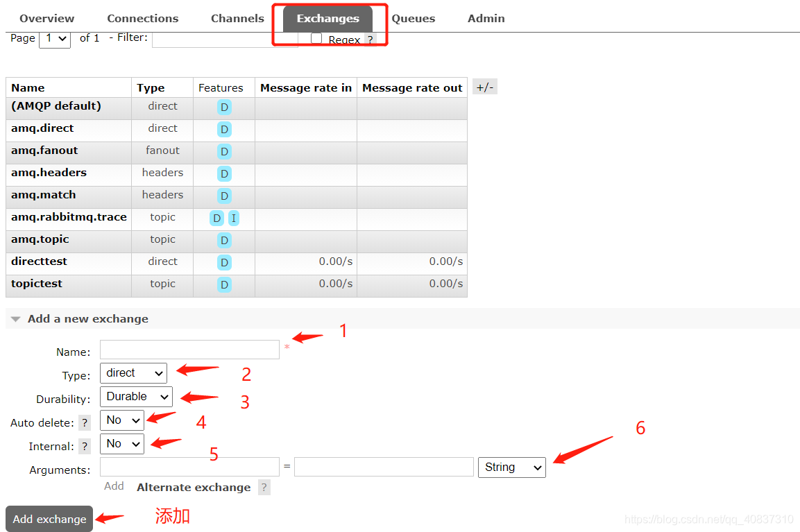
Task: Open the Durability dropdown
Action: pos(136,397)
